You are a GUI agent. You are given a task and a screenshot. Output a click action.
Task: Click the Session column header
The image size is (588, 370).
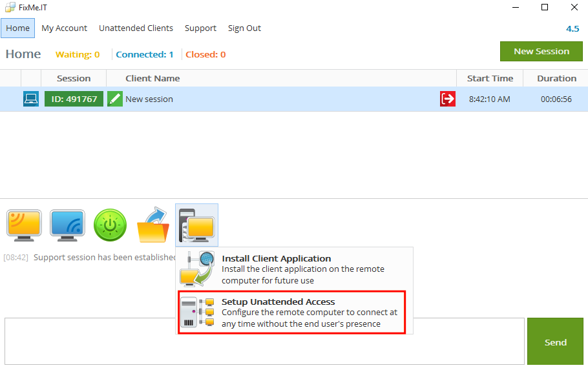tap(74, 78)
